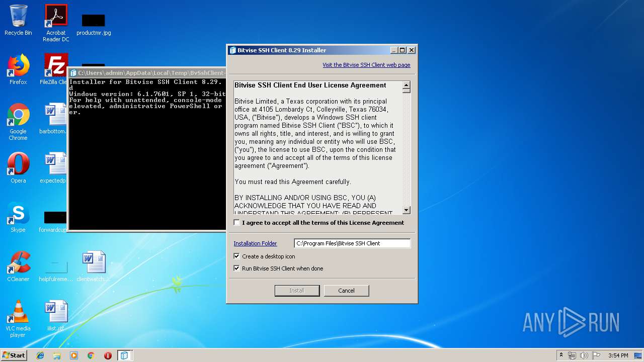The width and height of the screenshot is (644, 362).
Task: Click console window title bar icon
Action: coord(73,73)
